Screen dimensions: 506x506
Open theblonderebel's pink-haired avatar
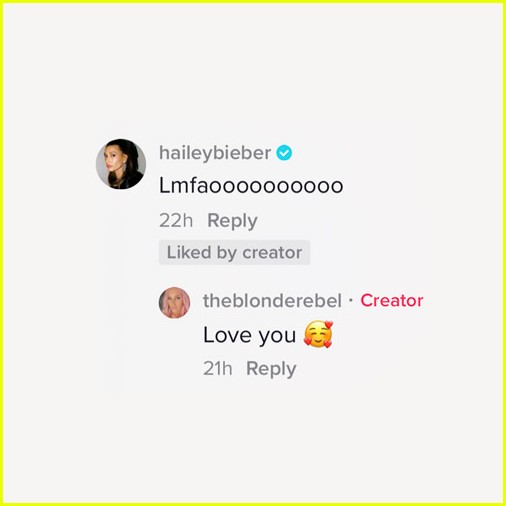click(x=174, y=303)
